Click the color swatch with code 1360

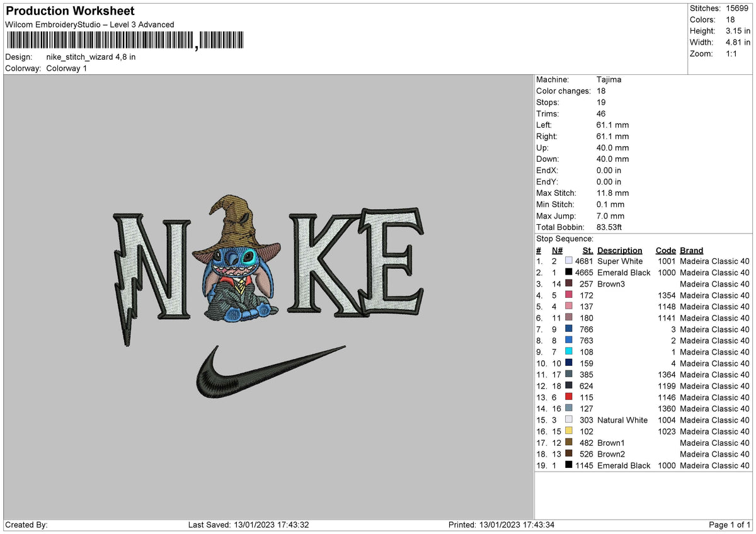click(569, 408)
